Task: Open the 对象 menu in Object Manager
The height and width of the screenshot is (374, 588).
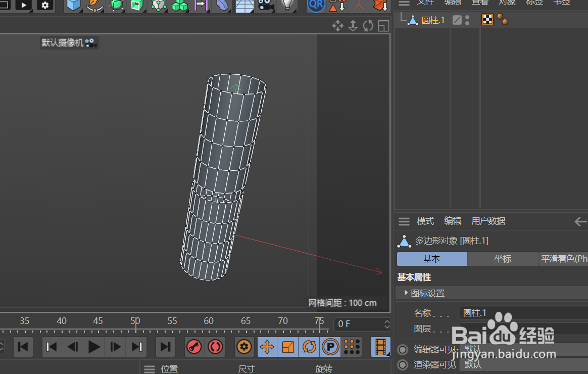Action: [x=507, y=2]
